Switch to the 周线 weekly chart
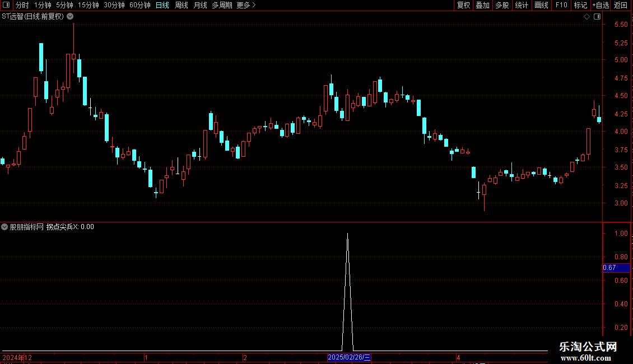The image size is (633, 364). [181, 5]
